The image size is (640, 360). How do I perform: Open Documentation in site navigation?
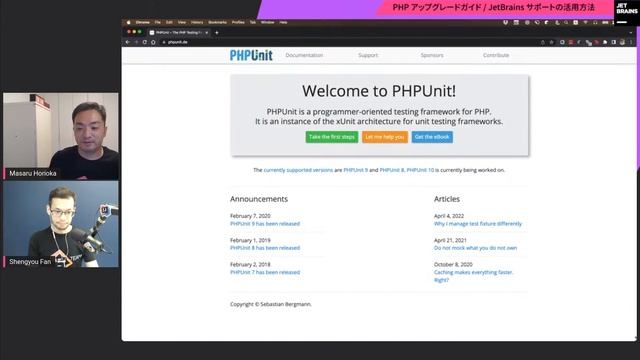coord(304,55)
